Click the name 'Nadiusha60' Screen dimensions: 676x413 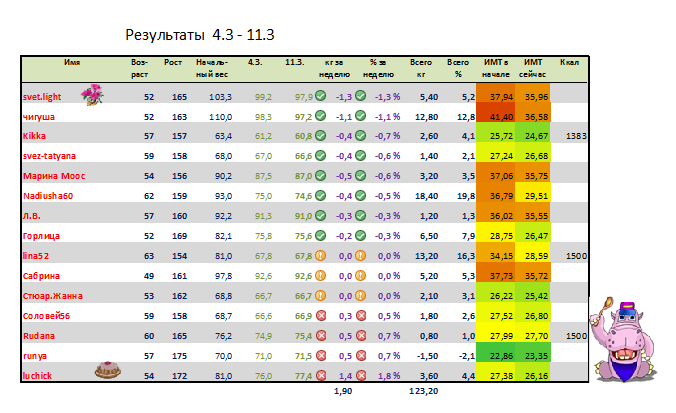(48, 196)
